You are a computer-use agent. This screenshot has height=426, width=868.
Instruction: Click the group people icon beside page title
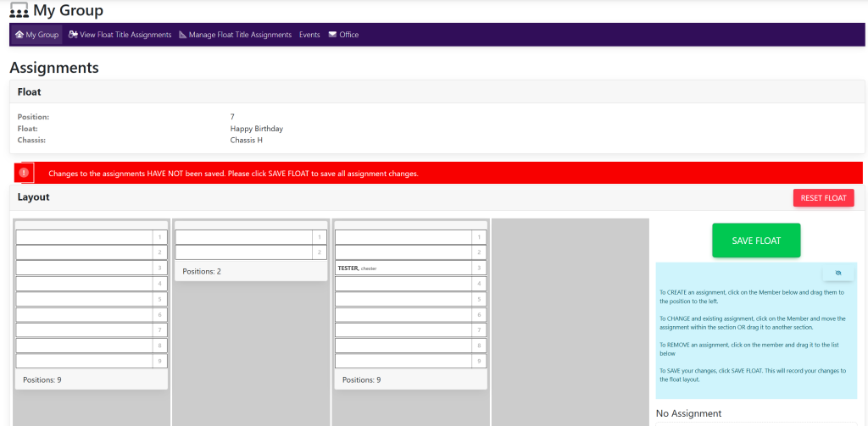(19, 11)
